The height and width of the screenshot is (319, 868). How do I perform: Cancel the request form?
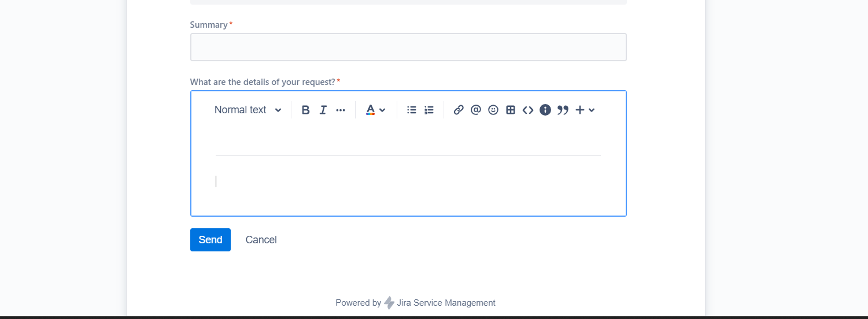(x=261, y=240)
